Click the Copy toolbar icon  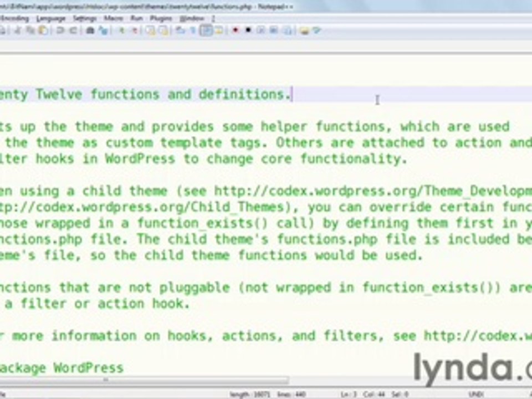[30, 30]
